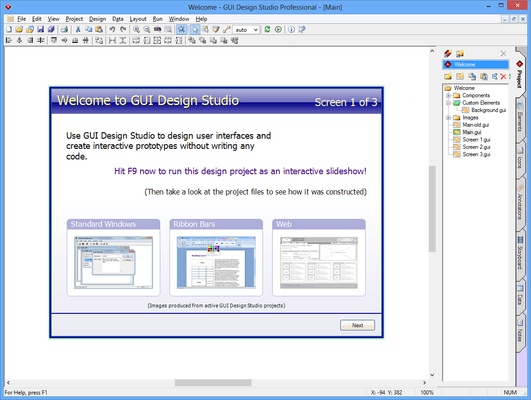Click the Open file folder icon

click(19, 29)
